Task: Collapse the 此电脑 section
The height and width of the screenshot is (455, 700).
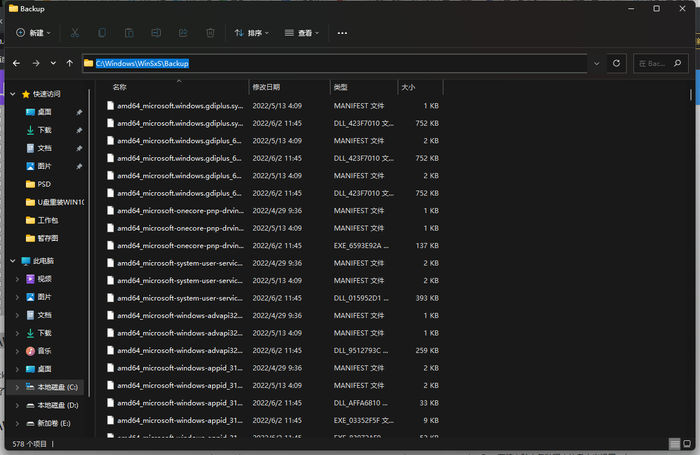Action: point(12,261)
